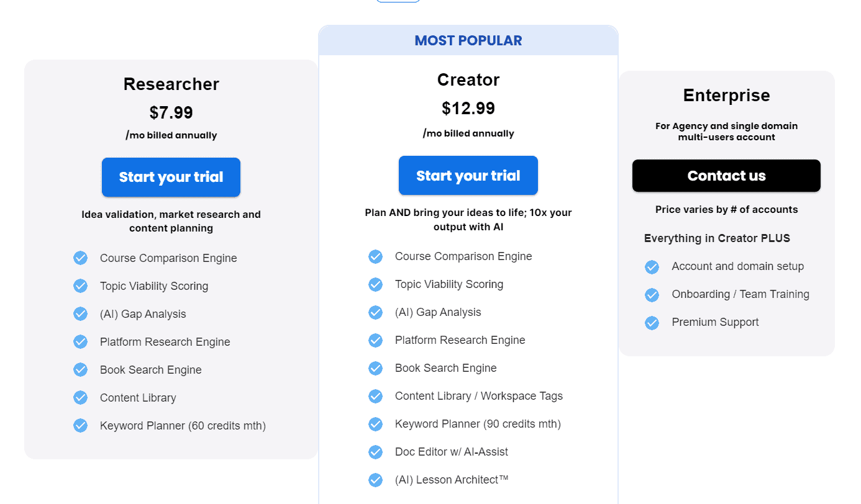Click the (AI) Lesson Architect checkmark in Creator
The width and height of the screenshot is (861, 504).
pos(376,480)
